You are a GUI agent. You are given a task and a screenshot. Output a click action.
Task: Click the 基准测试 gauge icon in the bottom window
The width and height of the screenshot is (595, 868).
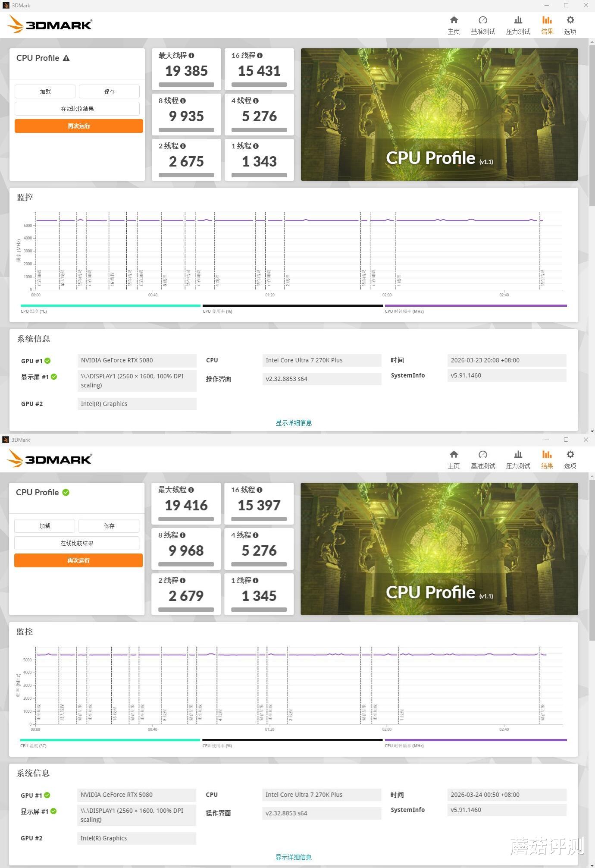(x=483, y=455)
